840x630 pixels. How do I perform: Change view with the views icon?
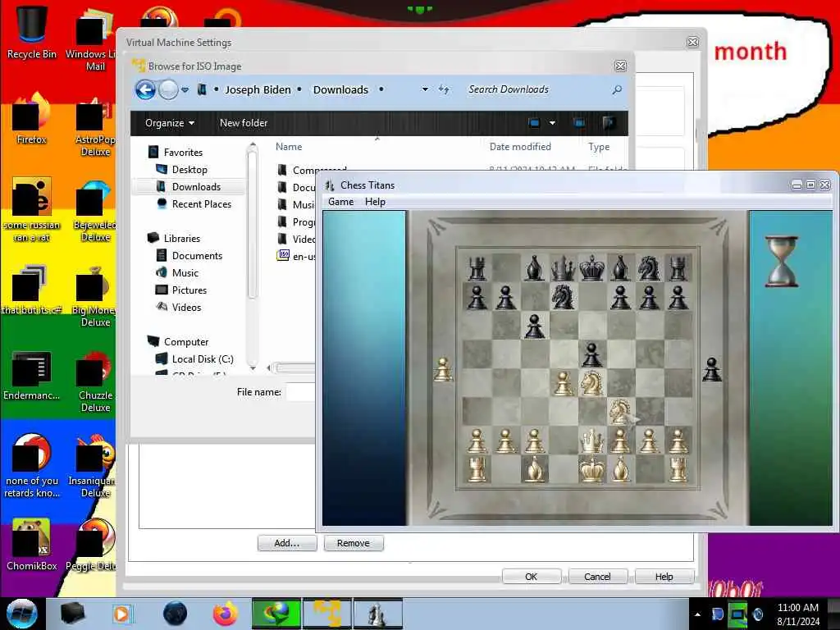[x=534, y=123]
